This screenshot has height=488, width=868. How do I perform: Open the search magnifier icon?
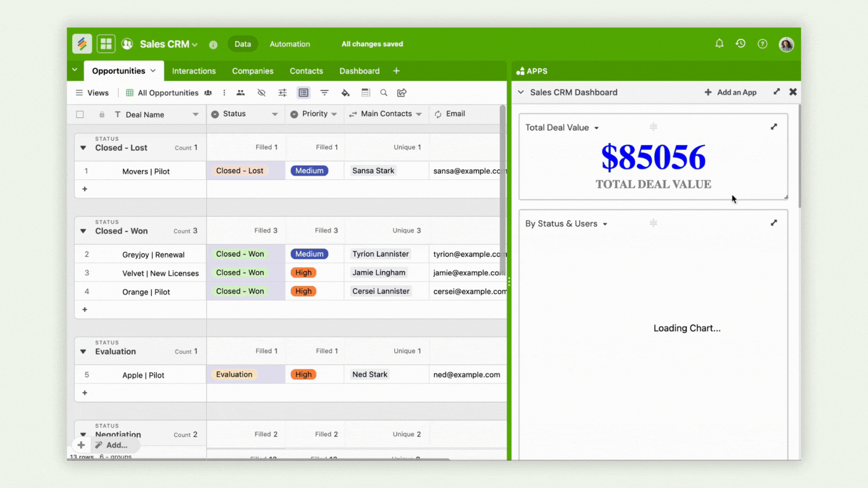(383, 93)
